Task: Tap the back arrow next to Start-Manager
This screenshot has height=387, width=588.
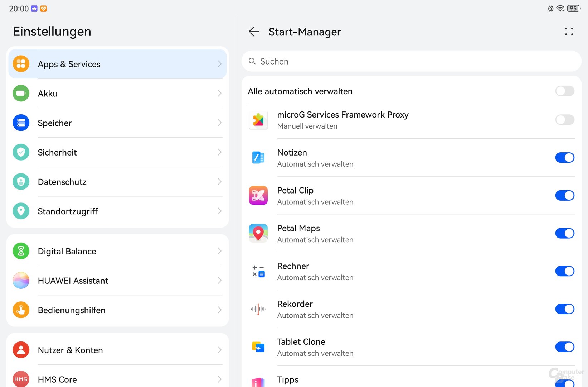Action: [254, 32]
